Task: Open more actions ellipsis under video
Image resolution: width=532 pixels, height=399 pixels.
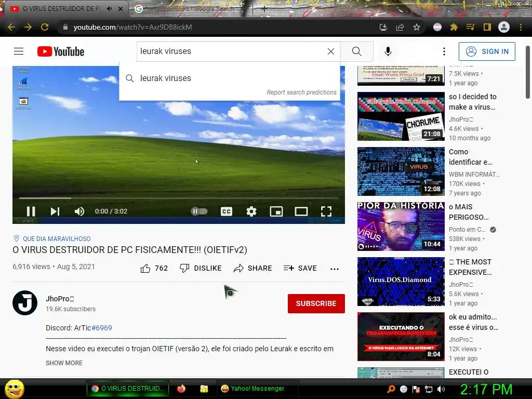Action: (335, 269)
